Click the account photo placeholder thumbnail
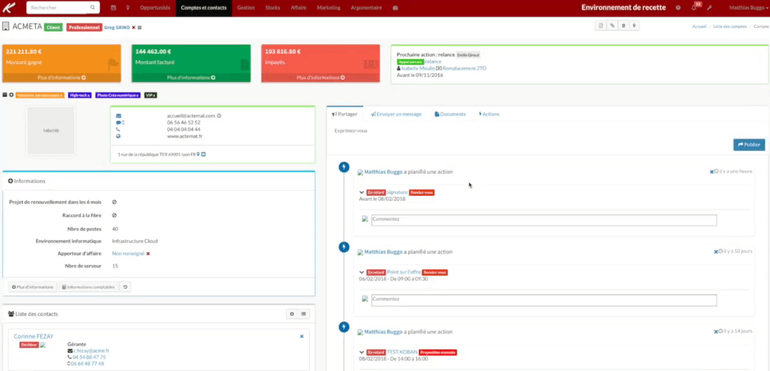This screenshot has width=770, height=371. 51,131
